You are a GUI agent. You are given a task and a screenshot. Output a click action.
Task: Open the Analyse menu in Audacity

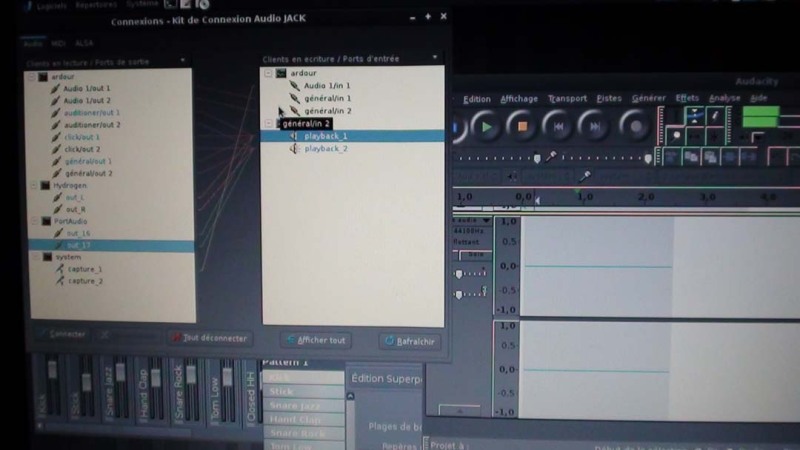[724, 98]
